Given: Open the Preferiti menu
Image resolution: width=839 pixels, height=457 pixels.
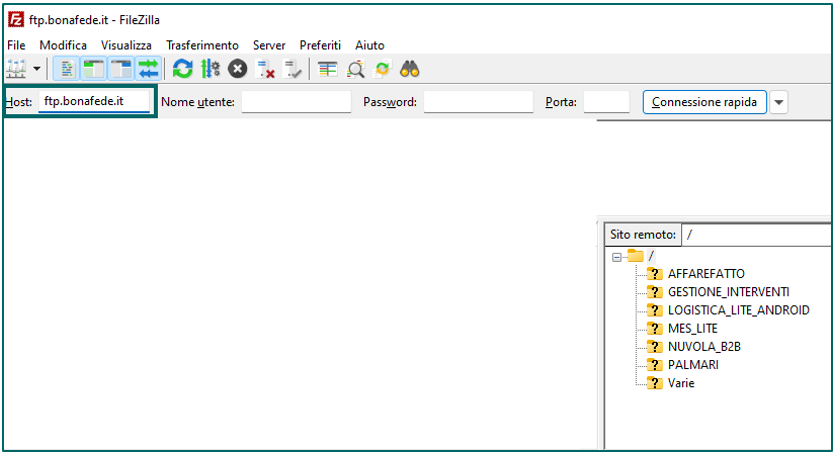Looking at the screenshot, I should (320, 45).
